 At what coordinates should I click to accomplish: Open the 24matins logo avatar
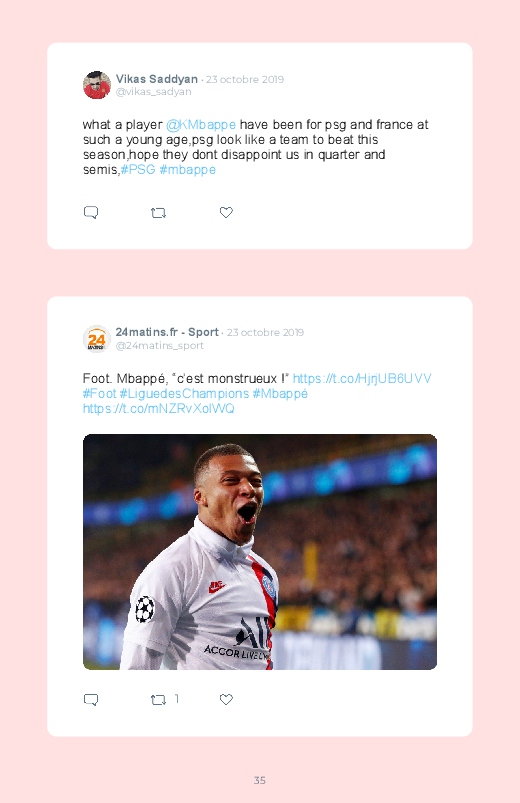point(97,339)
